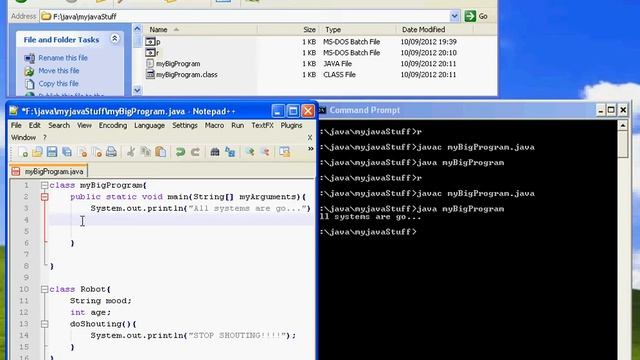Click the 'String mood;' code line
Screen dimensions: 640x360
(x=100, y=301)
